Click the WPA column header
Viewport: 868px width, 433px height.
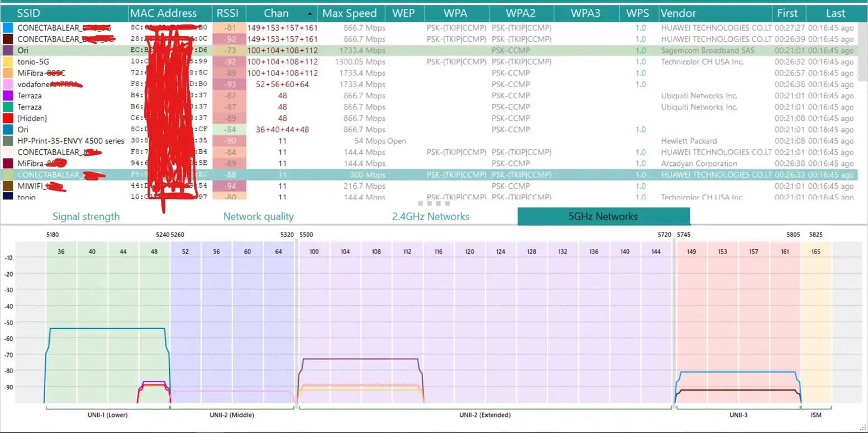pyautogui.click(x=456, y=13)
